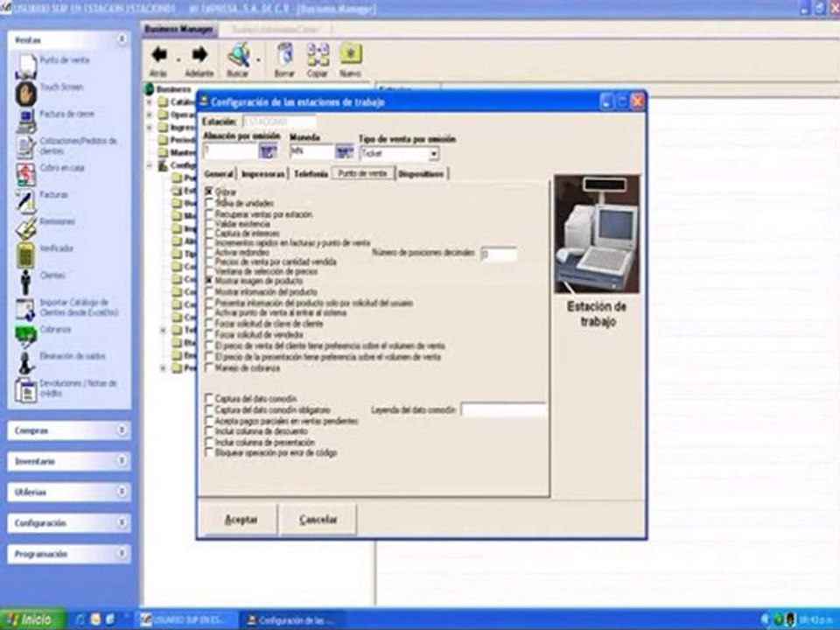Switch to Configuración de las taskbar window
The image size is (840, 630).
pos(292,620)
